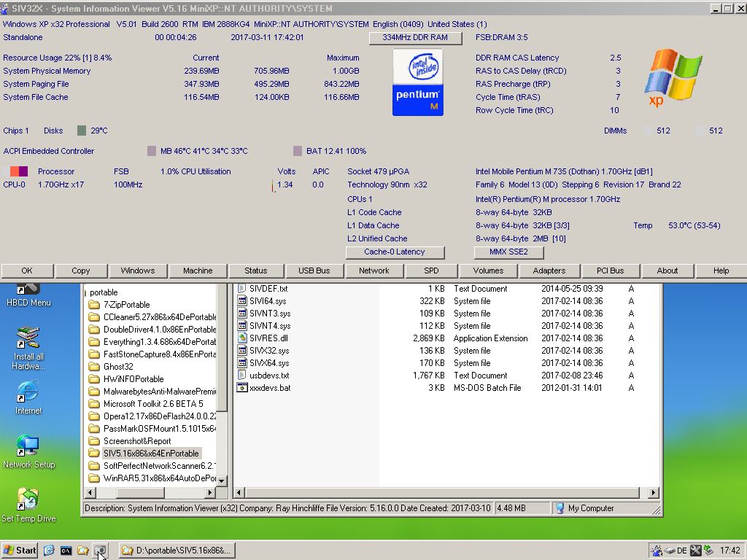Select the portable root folder in the tree
Image resolution: width=747 pixels, height=560 pixels.
(104, 292)
